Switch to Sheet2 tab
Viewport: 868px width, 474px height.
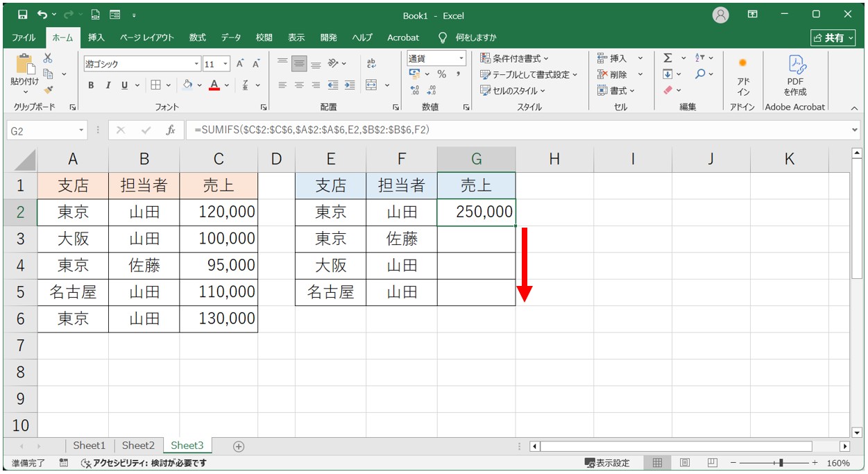click(138, 446)
